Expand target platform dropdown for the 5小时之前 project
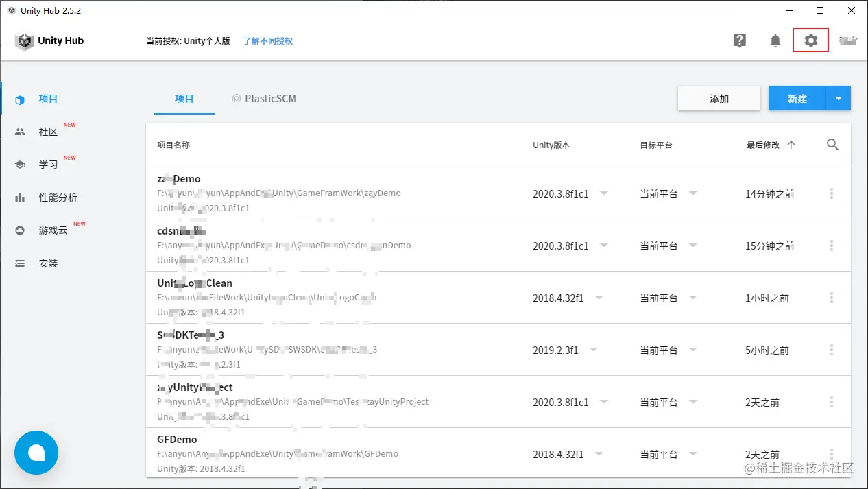The height and width of the screenshot is (489, 868). coord(692,349)
